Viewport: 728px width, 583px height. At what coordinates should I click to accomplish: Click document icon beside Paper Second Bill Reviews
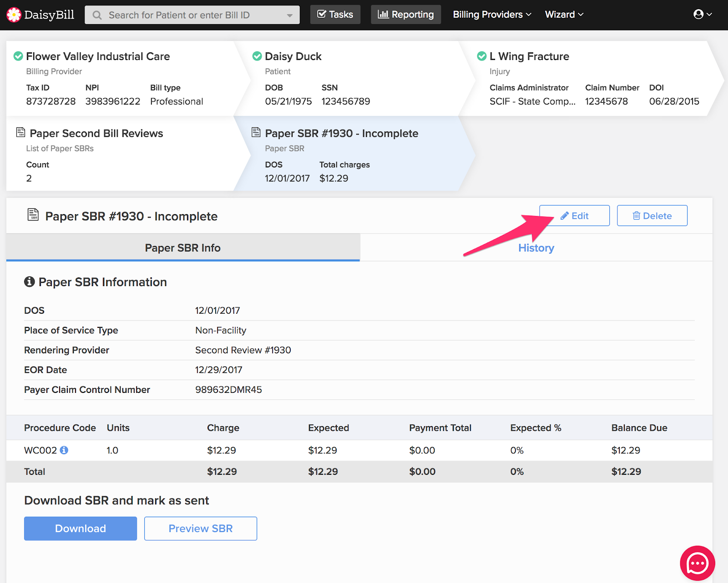(x=20, y=132)
